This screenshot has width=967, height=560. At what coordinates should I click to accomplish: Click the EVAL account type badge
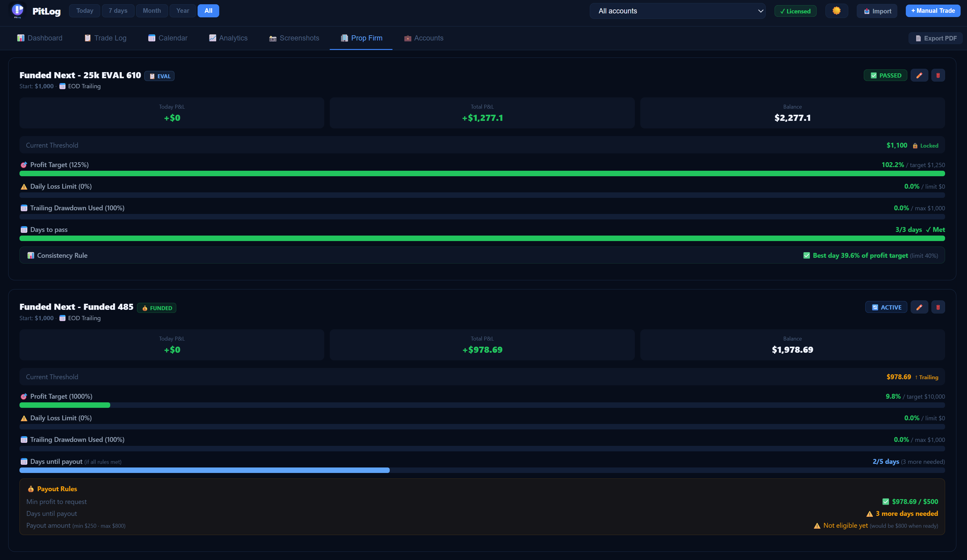160,76
